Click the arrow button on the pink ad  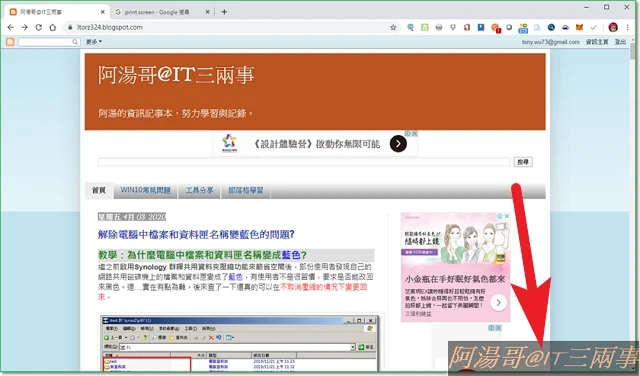coord(498,303)
